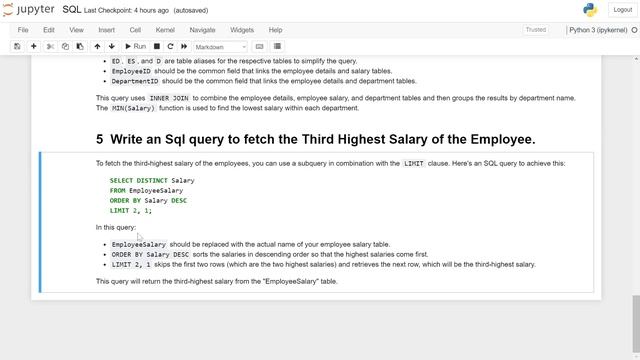Click the SELECT DISTINCT Salary code line
This screenshot has height=360, width=640.
pyautogui.click(x=152, y=180)
